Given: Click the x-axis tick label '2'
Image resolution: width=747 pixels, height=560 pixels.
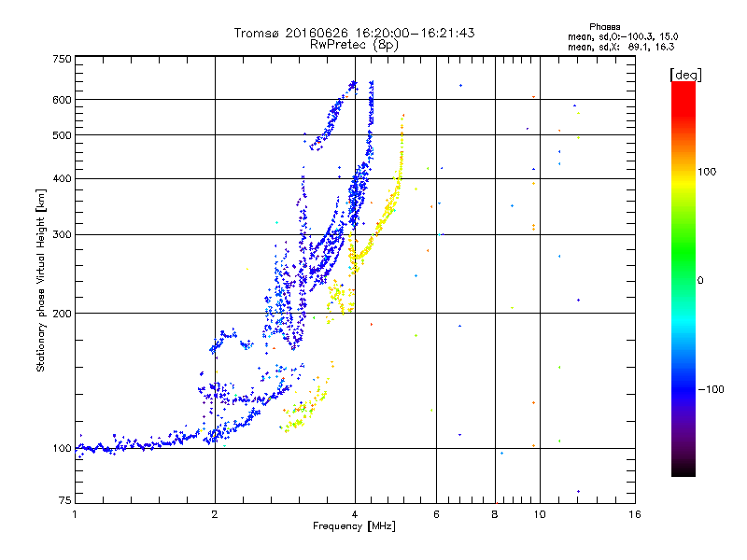Looking at the screenshot, I should (x=215, y=514).
